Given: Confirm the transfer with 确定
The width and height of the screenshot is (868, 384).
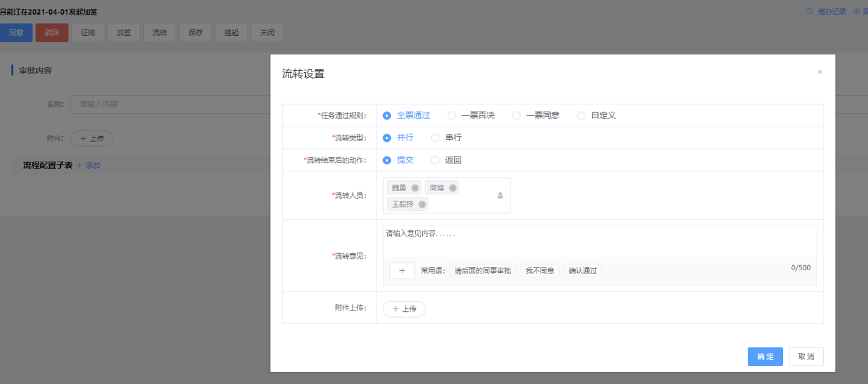Looking at the screenshot, I should [x=765, y=357].
